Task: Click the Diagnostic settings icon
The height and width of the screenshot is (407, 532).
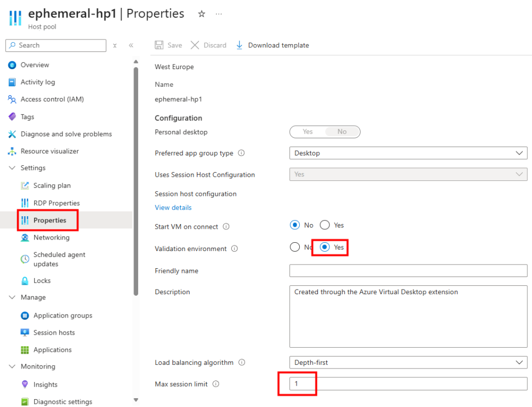Action: tap(25, 402)
